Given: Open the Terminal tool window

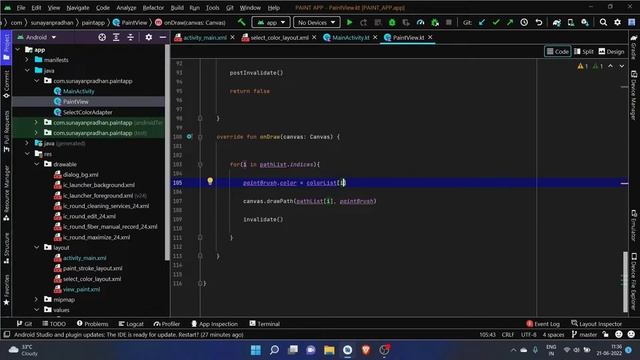Looking at the screenshot, I should click(264, 324).
